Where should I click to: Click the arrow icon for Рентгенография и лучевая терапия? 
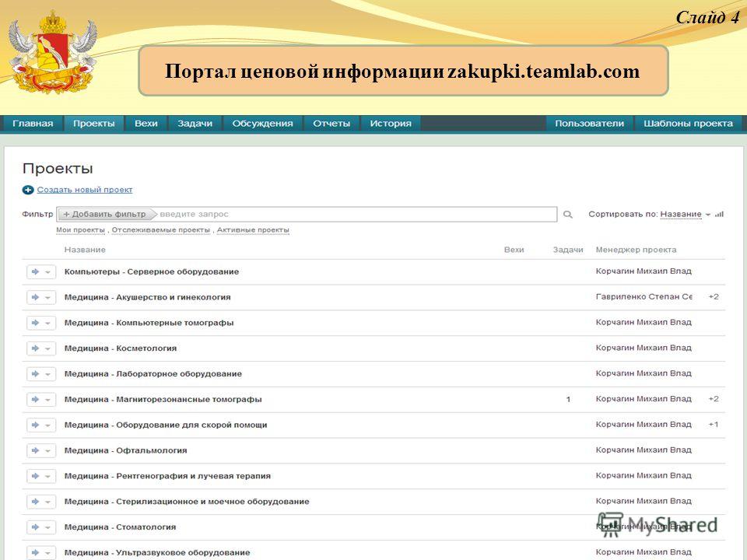(x=35, y=476)
